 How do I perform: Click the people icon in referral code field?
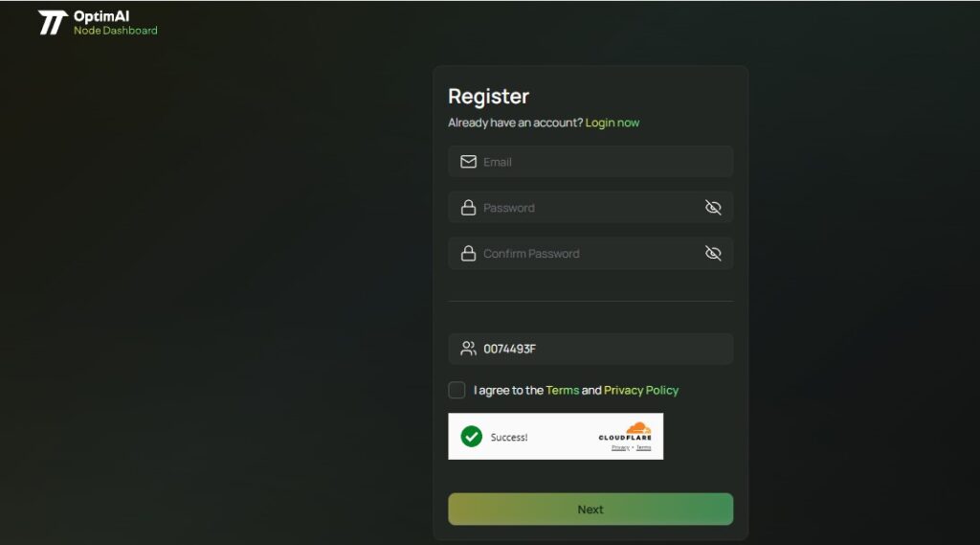(x=468, y=349)
